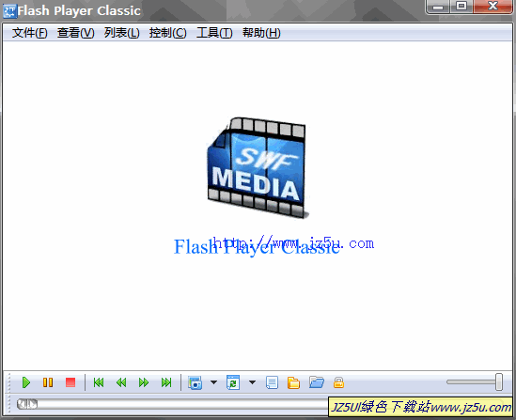
Task: Pause playback using the orange Pause button
Action: click(48, 382)
